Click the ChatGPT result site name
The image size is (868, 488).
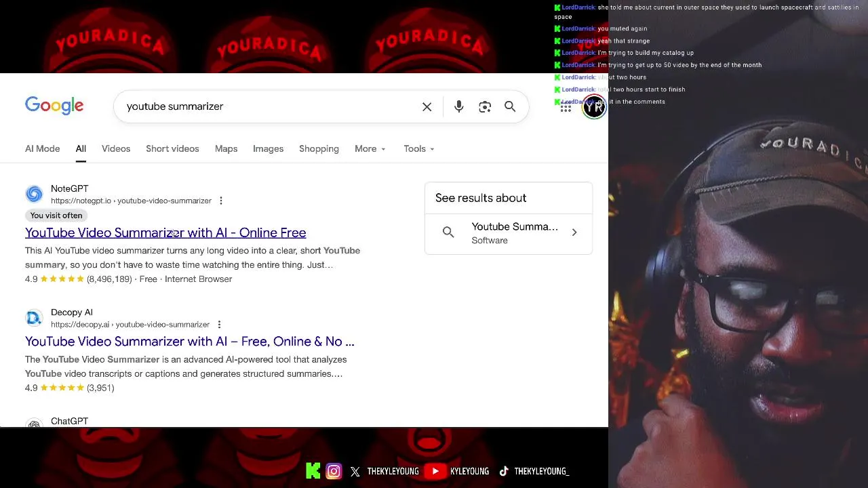tap(69, 421)
